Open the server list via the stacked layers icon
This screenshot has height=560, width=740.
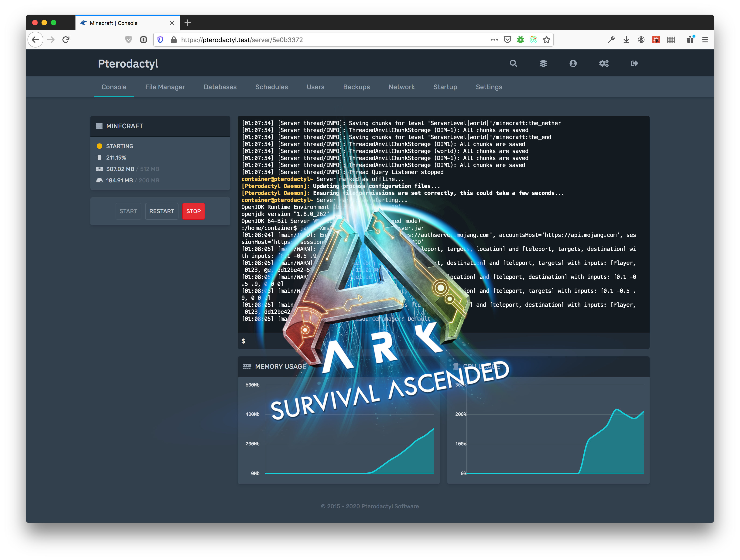(543, 63)
